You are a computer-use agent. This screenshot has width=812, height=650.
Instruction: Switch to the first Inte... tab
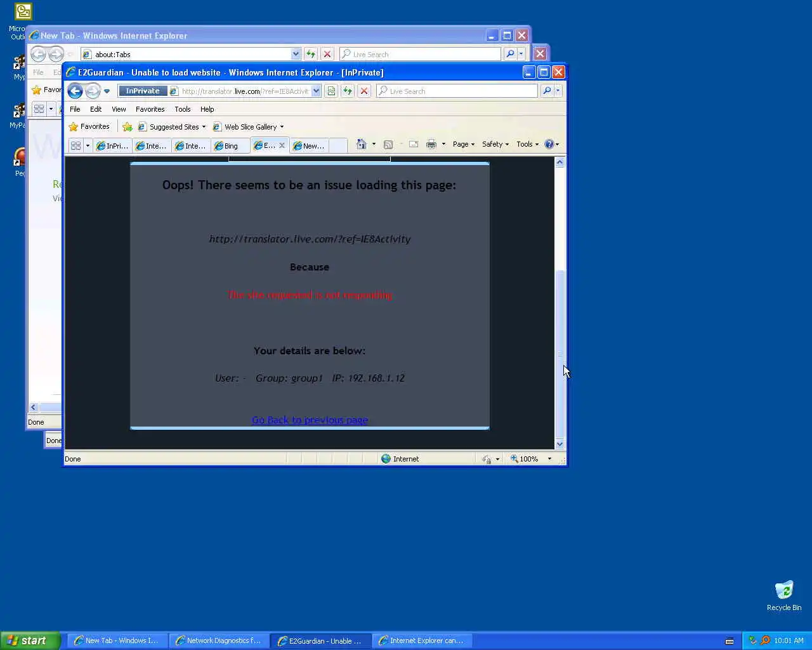pos(152,145)
